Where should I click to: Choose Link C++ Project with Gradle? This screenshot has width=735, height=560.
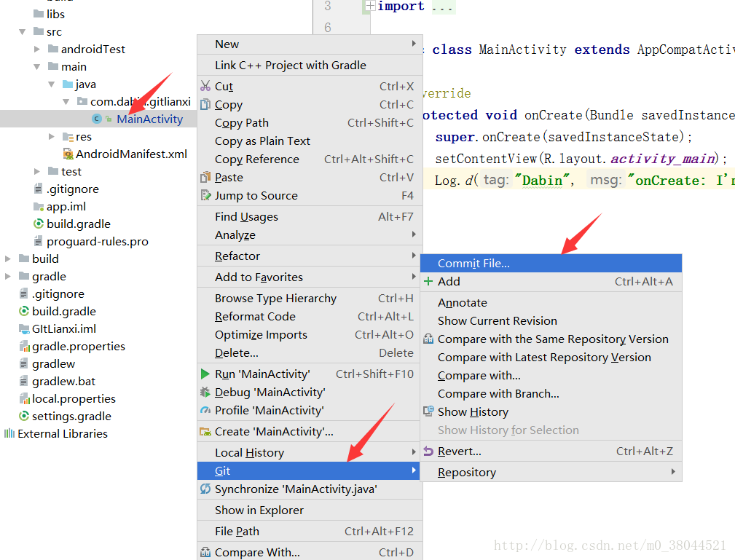[310, 65]
